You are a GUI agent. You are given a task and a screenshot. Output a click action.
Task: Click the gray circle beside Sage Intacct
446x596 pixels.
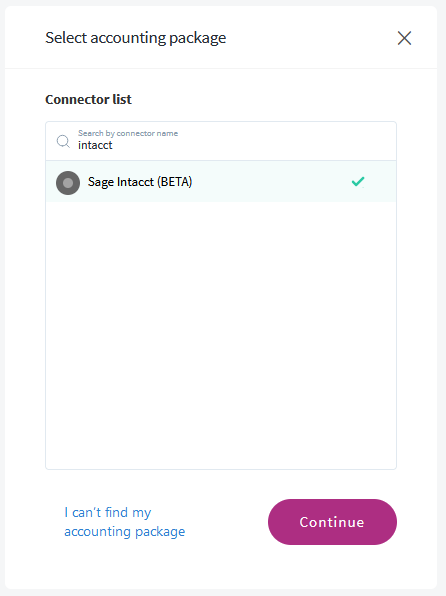coord(68,183)
